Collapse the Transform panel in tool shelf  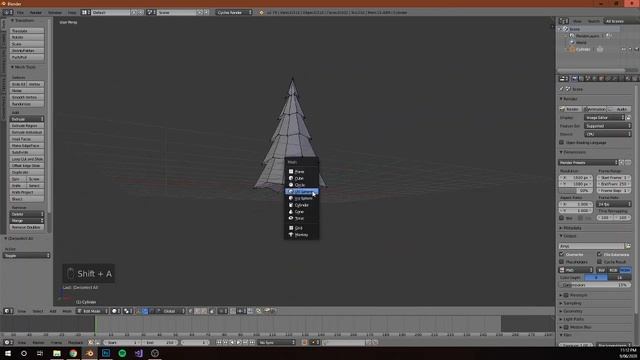pyautogui.click(x=23, y=20)
